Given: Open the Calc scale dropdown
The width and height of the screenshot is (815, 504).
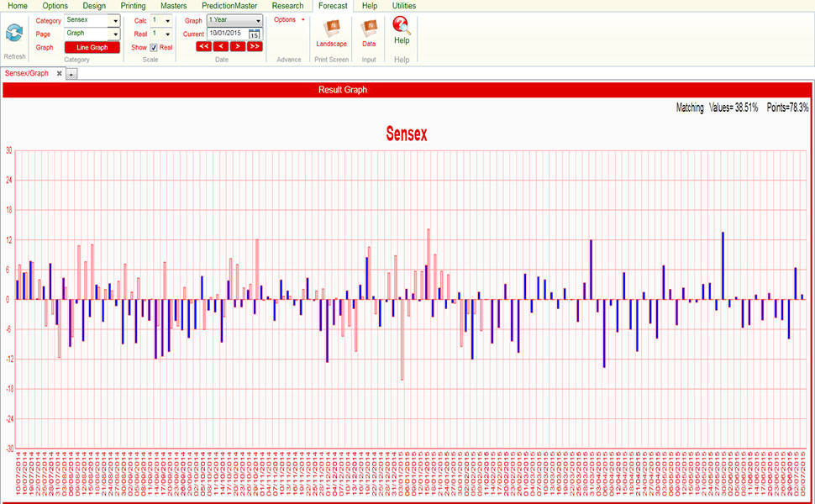Looking at the screenshot, I should coord(167,20).
